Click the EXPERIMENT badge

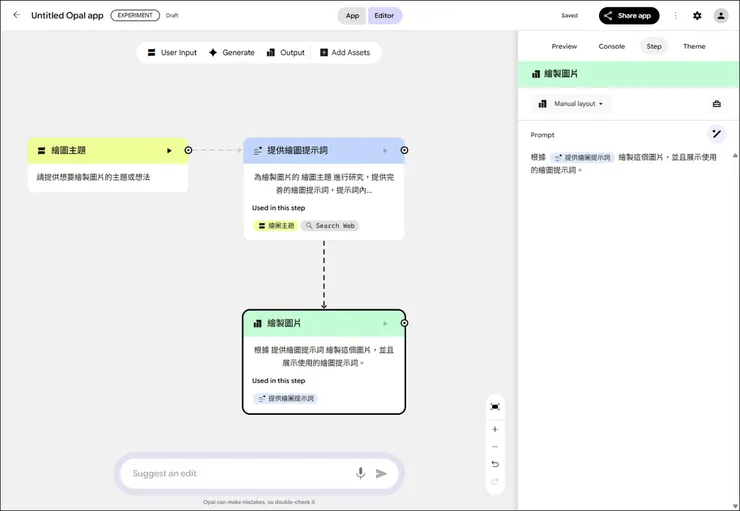click(135, 15)
